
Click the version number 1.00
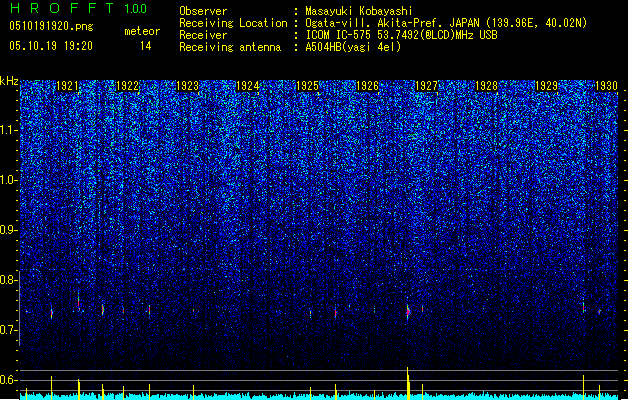[136, 9]
